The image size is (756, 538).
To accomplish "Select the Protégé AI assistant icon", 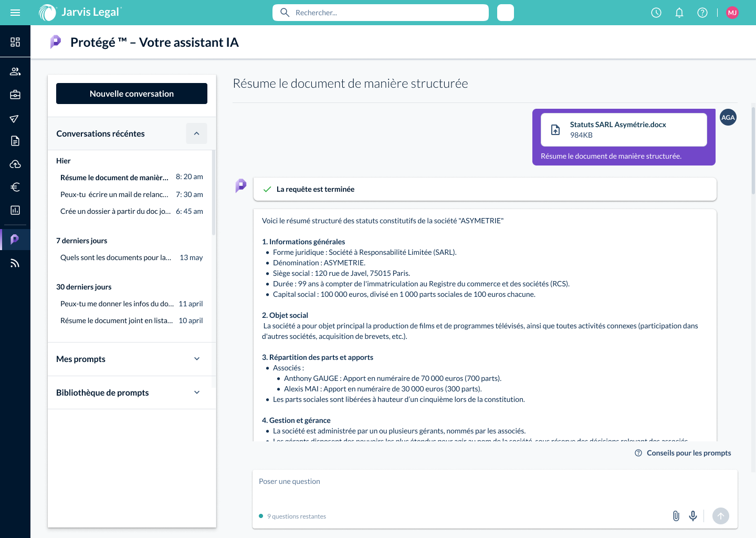I will click(x=15, y=239).
